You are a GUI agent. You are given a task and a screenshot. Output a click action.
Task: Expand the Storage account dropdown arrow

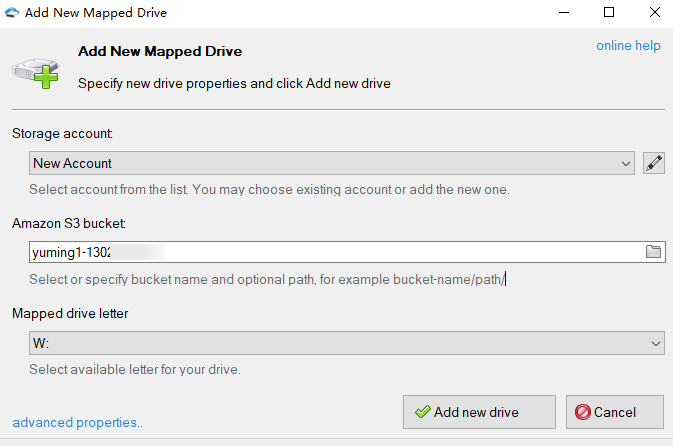[627, 163]
